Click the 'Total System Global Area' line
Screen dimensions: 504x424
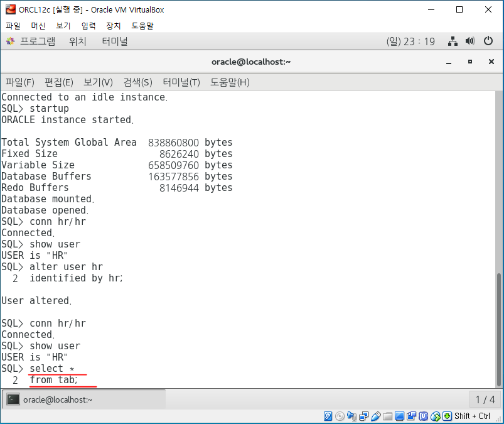(117, 142)
